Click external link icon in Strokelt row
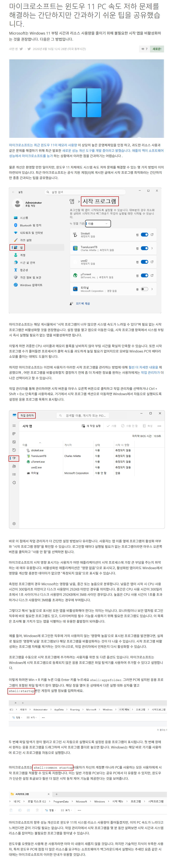The height and width of the screenshot is (868, 172). [x=152, y=235]
